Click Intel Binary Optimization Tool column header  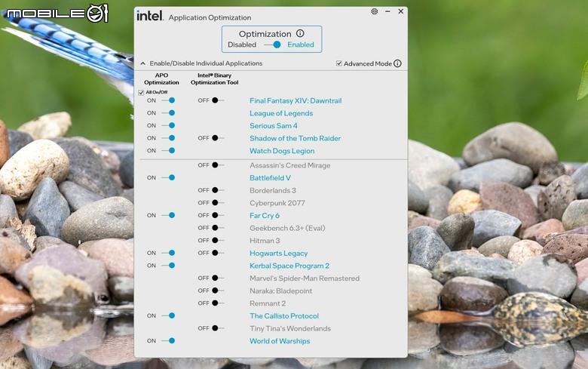[215, 78]
